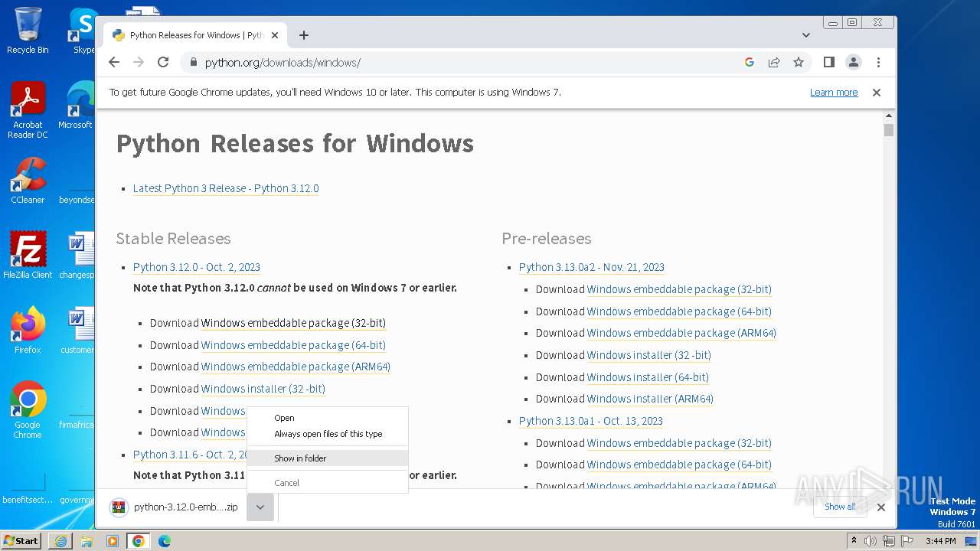Click the Python Releases for Windows heading

click(x=295, y=144)
